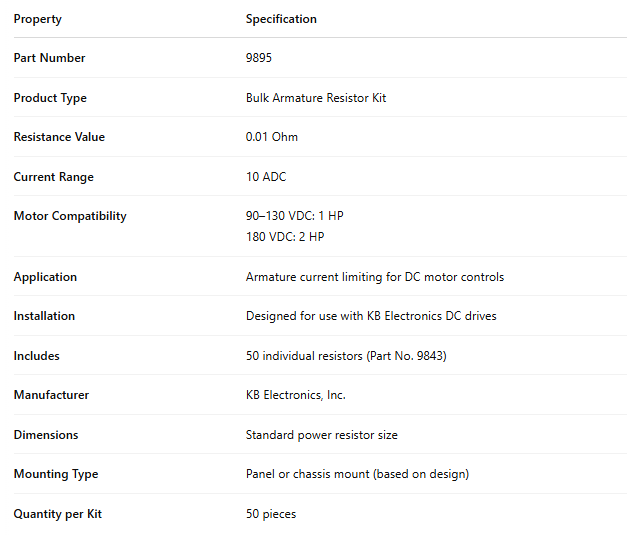The height and width of the screenshot is (536, 627).
Task: Click the Mounting Type label
Action: click(56, 474)
